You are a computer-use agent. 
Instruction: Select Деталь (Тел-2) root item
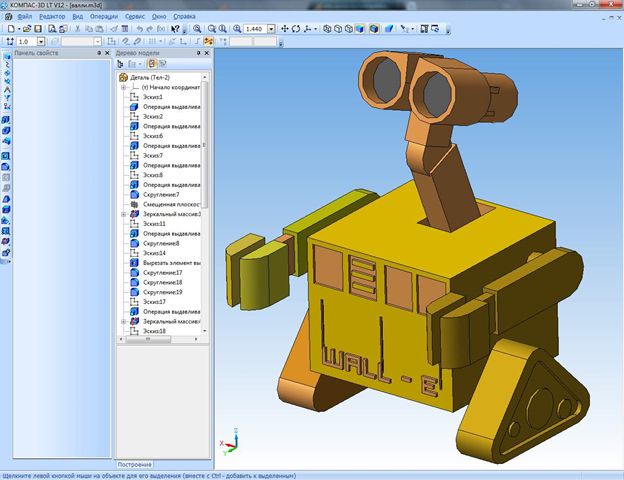coord(150,78)
